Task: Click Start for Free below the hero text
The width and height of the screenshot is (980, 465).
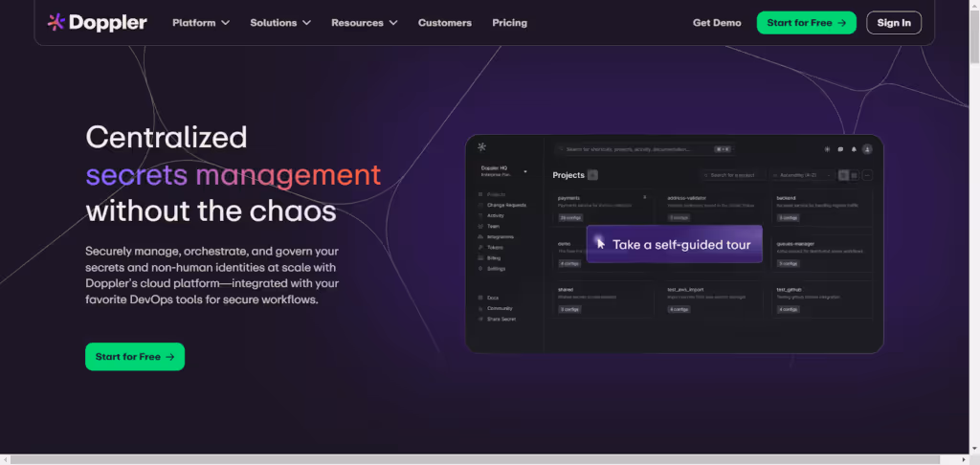Action: (135, 357)
